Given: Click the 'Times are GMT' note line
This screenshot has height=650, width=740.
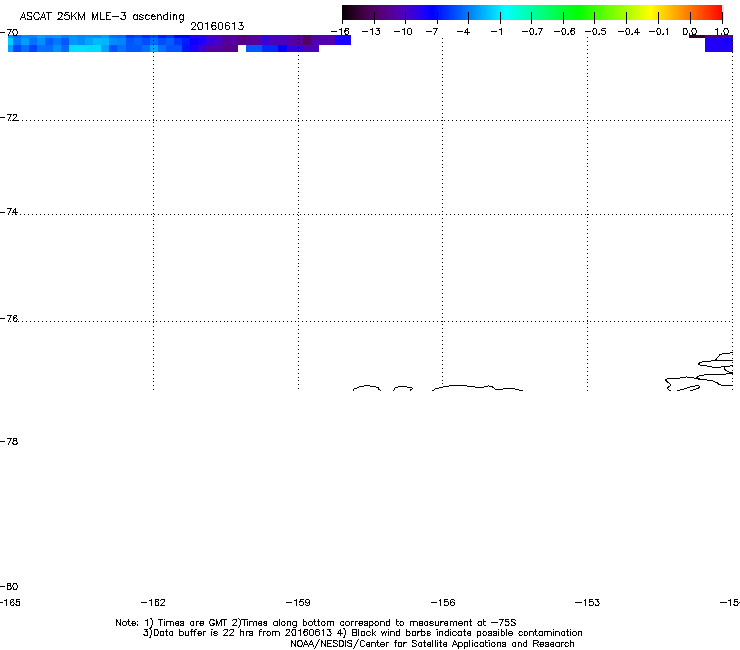Looking at the screenshot, I should click(316, 623).
